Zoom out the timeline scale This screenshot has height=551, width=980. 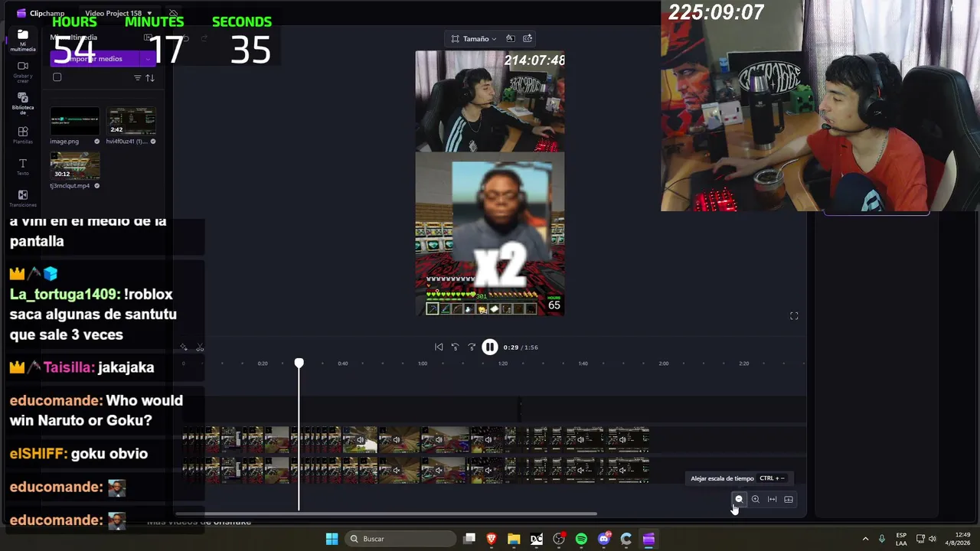pos(739,499)
